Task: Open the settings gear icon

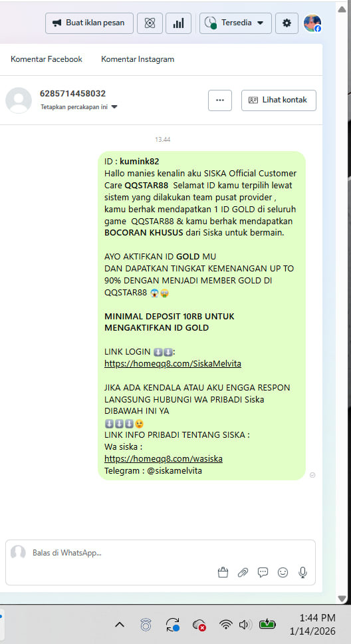Action: pyautogui.click(x=287, y=23)
